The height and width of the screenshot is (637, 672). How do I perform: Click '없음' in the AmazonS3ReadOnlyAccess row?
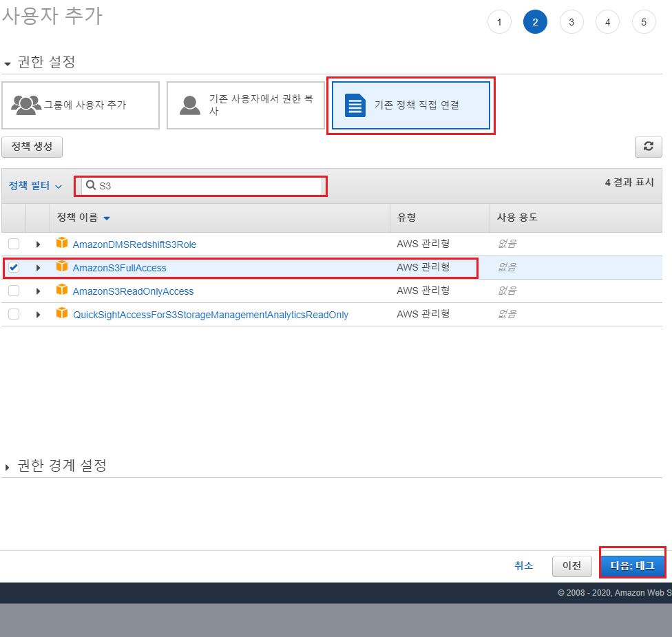507,291
